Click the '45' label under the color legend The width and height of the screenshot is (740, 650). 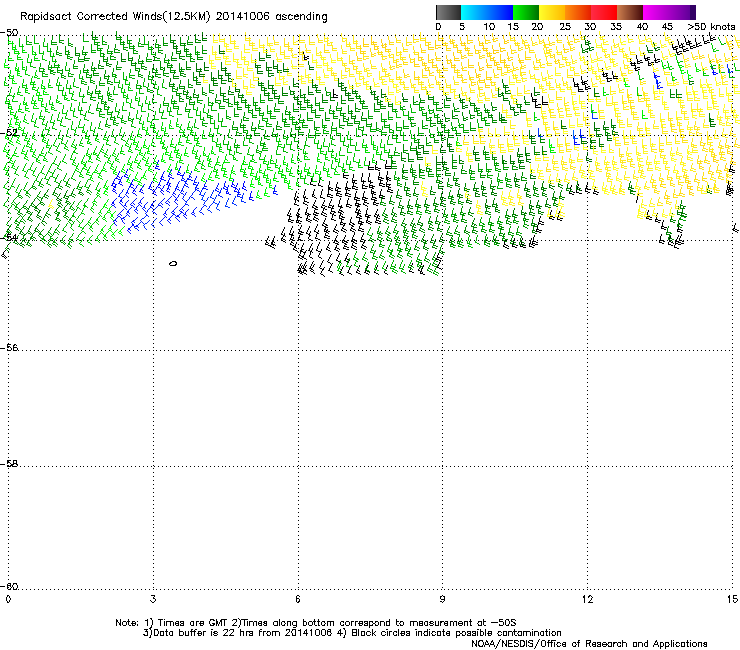tap(667, 27)
